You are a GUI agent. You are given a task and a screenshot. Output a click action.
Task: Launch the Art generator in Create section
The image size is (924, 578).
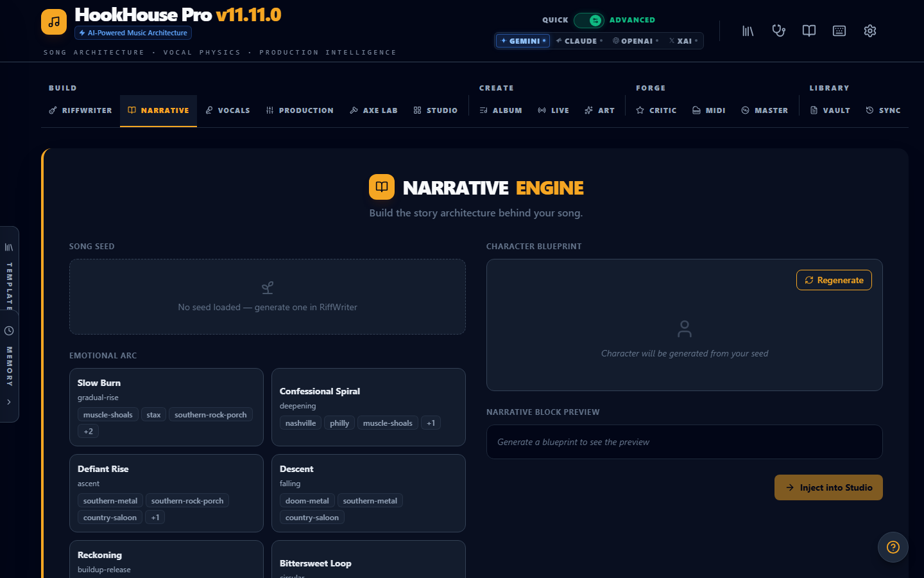[599, 110]
